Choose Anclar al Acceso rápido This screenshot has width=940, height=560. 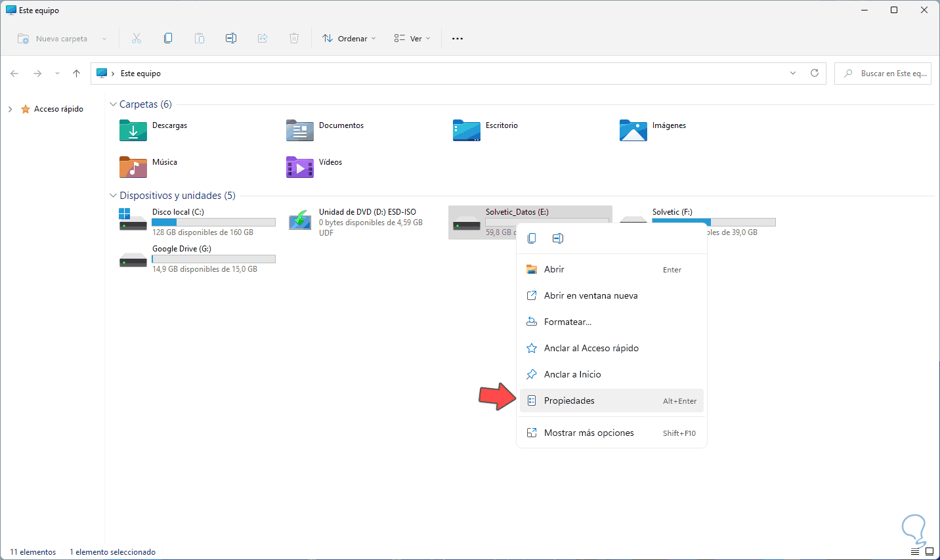tap(612, 348)
